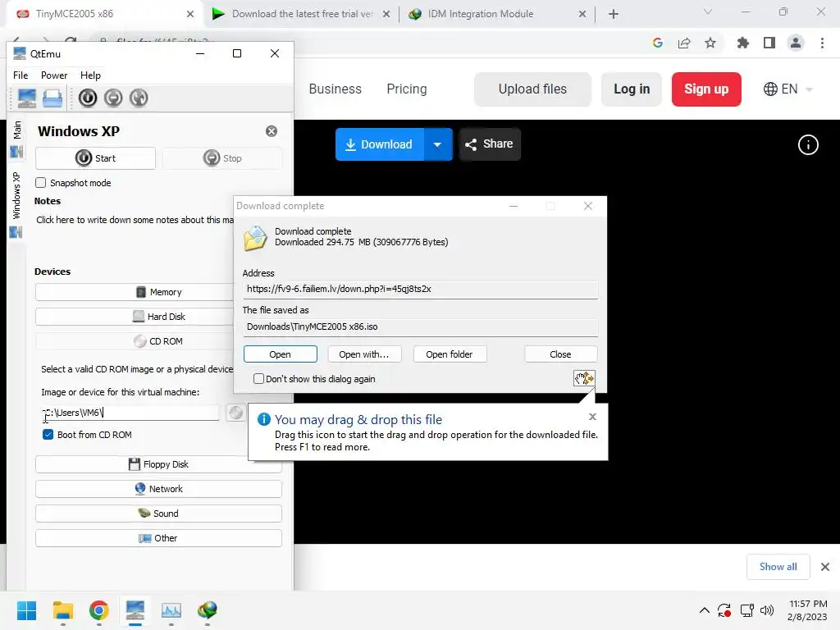Expand the Floppy Disk section

158,464
